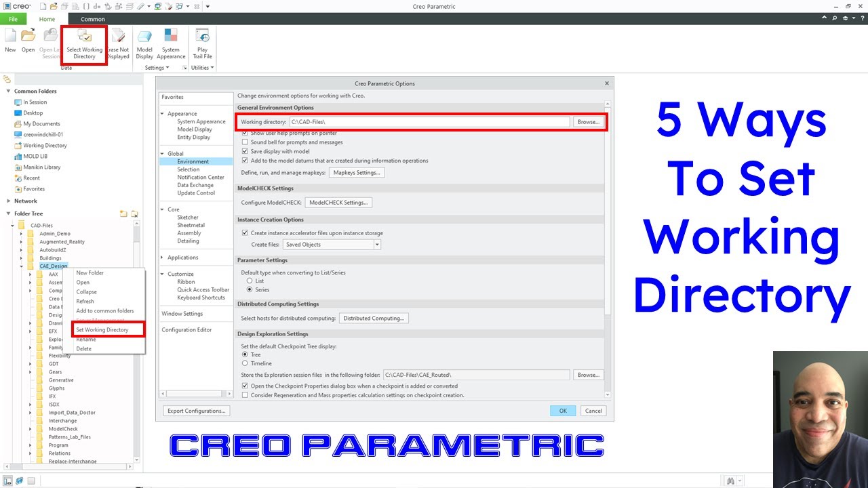Select the List radio button
The width and height of the screenshot is (868, 488).
pyautogui.click(x=250, y=281)
